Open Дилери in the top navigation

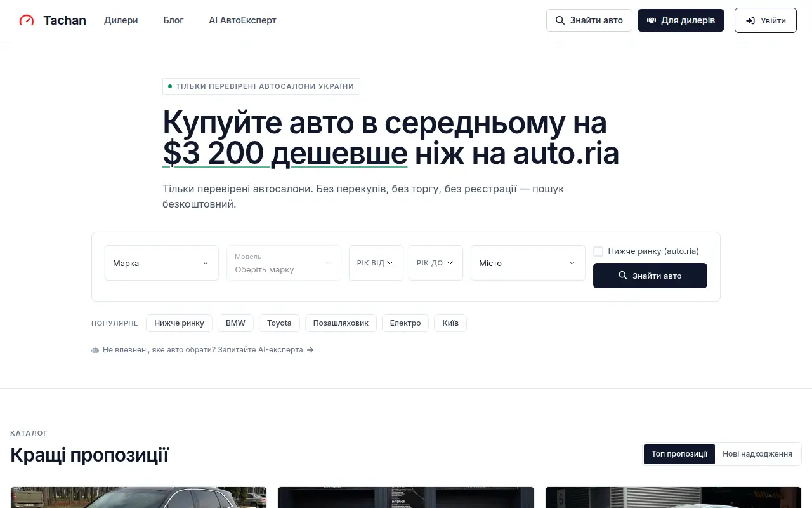click(121, 20)
